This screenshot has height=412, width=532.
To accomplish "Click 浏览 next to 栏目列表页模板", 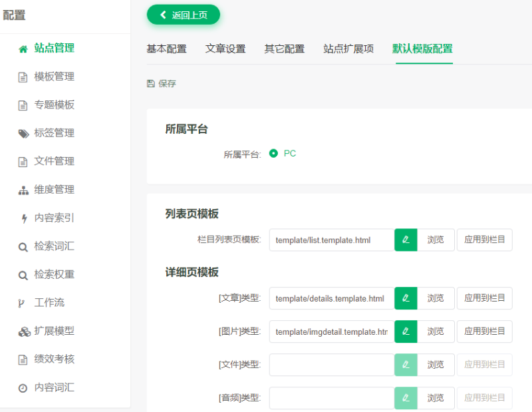I will (436, 239).
